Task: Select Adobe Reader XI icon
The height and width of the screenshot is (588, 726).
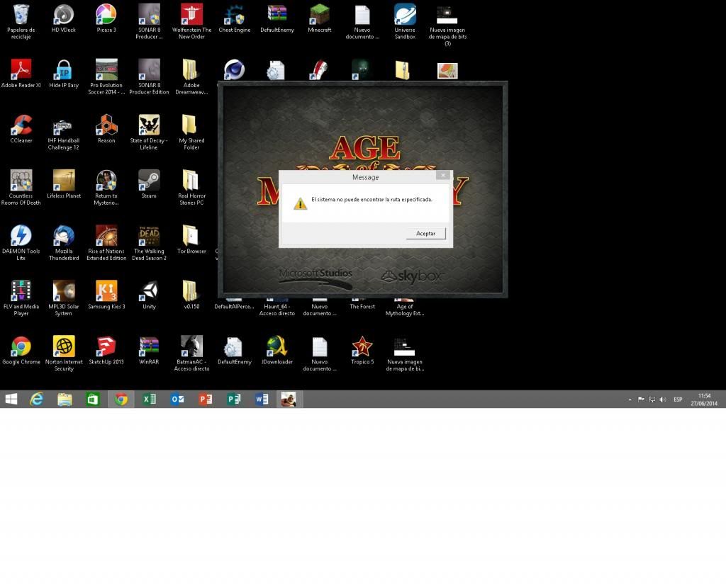Action: tap(21, 74)
